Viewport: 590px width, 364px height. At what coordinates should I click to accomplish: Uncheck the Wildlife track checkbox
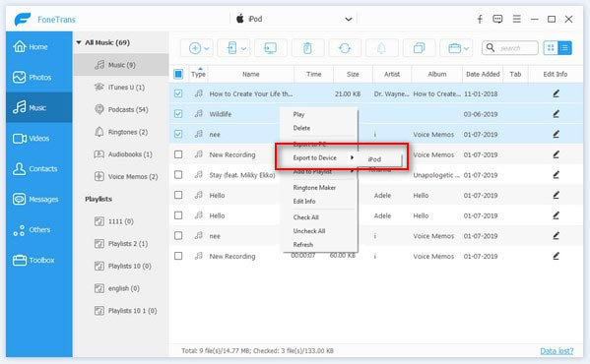[178, 114]
